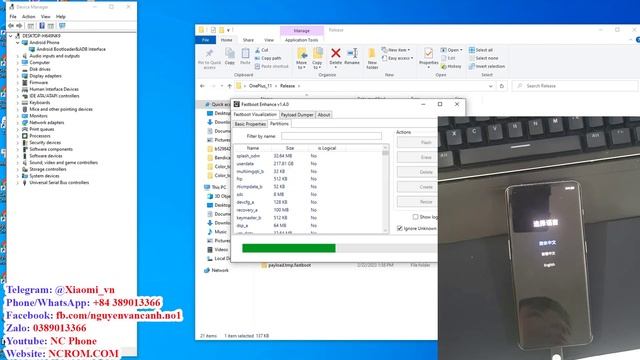
Task: Click Forward arrow in Device Manager toolbar
Action: 19,26
